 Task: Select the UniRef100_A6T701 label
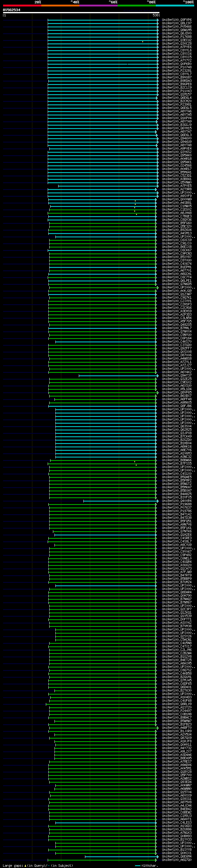pos(176,270)
